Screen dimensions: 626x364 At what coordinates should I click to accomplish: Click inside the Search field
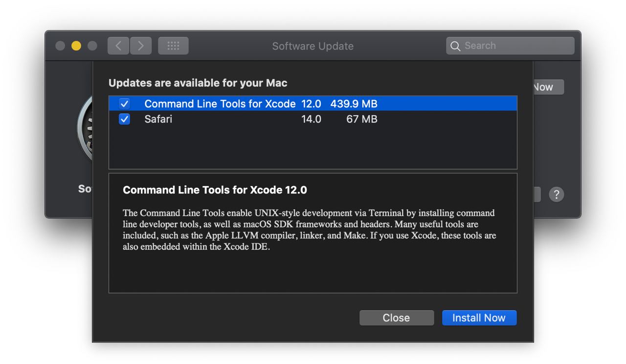point(510,46)
